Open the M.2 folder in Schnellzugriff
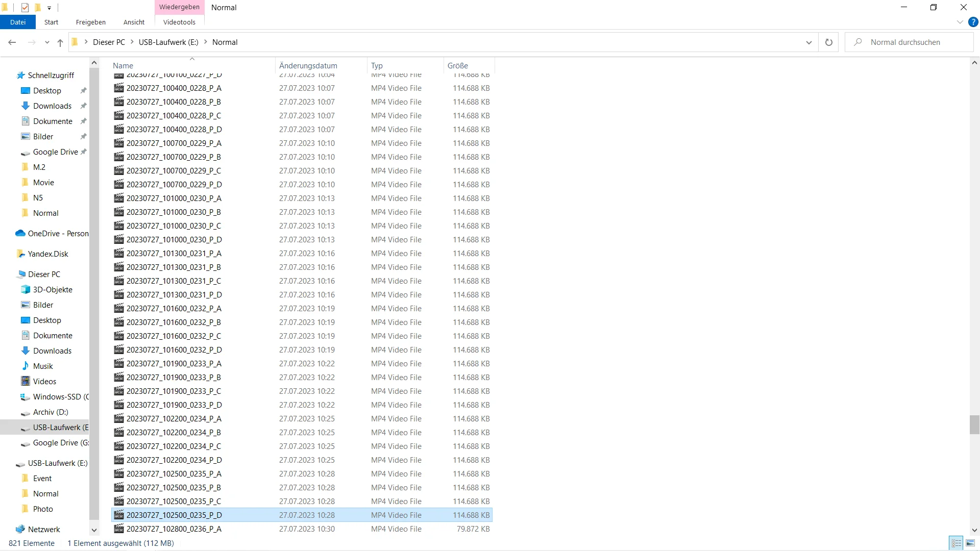Image resolution: width=980 pixels, height=551 pixels. (x=39, y=167)
